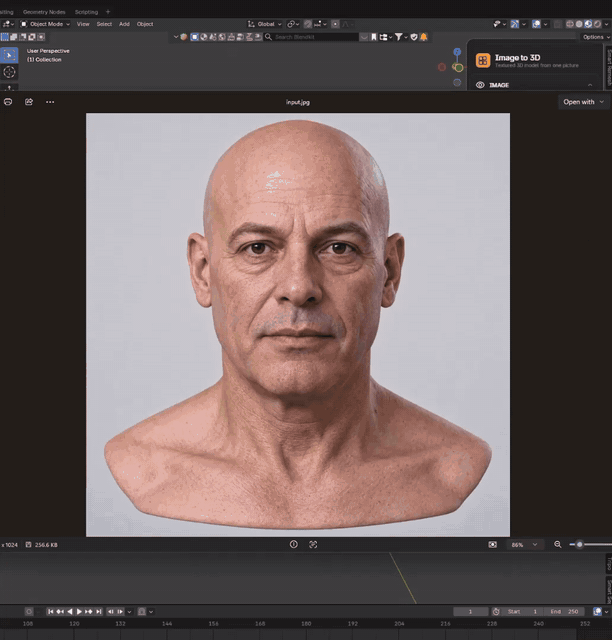Click the image info icon below picture
612x640 pixels.
(294, 544)
